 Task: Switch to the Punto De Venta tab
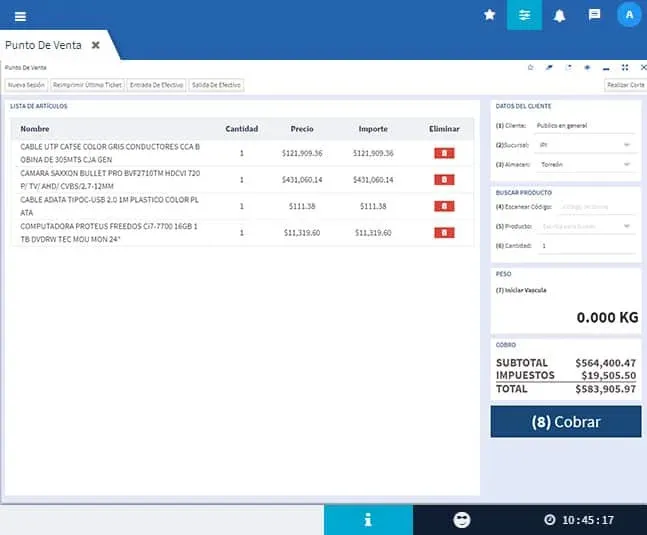point(44,45)
